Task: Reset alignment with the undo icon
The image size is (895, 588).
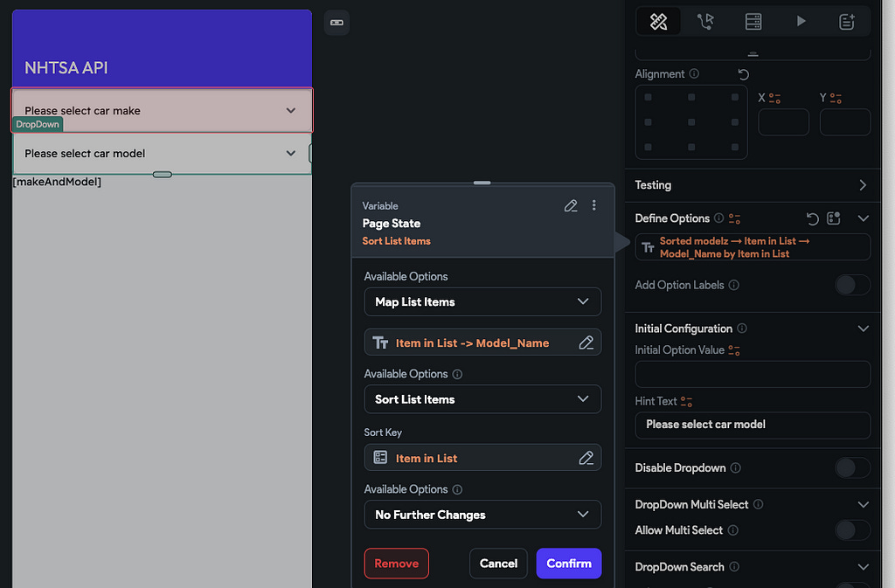Action: 743,74
